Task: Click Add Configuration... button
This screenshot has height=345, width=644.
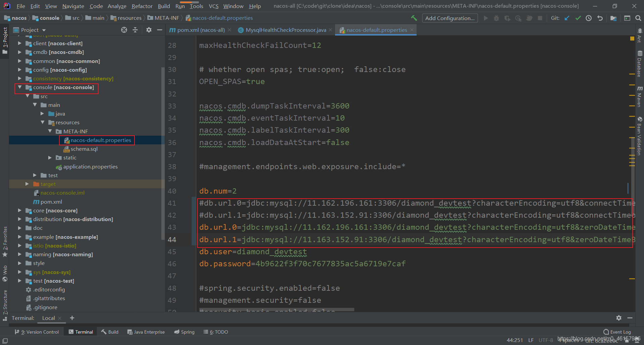Action: point(450,18)
